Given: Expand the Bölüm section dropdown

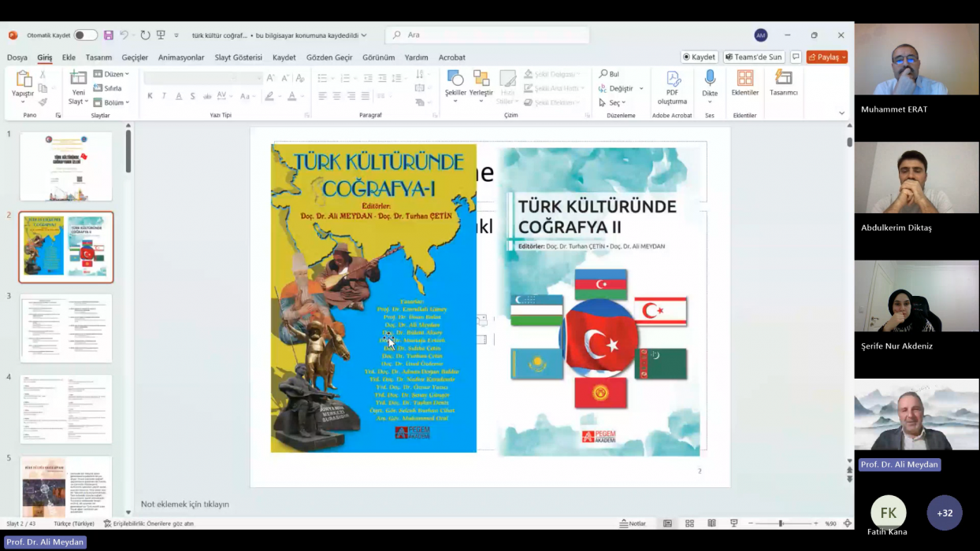Looking at the screenshot, I should click(x=111, y=102).
